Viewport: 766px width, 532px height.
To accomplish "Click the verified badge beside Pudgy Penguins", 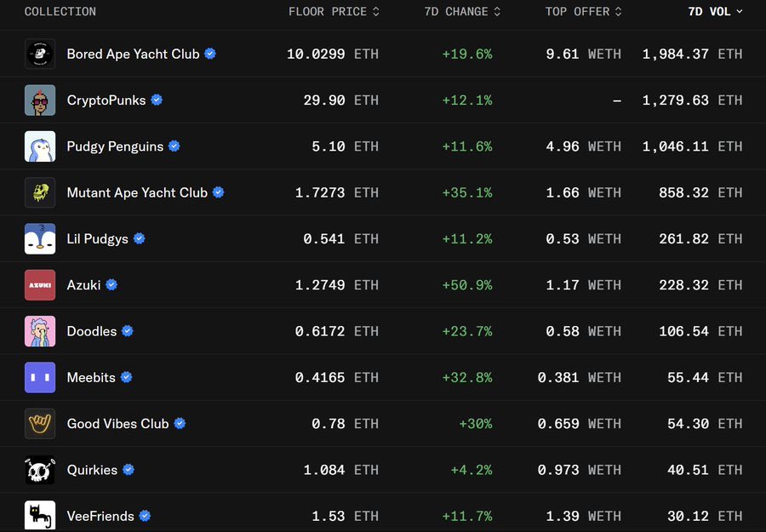I will (174, 146).
